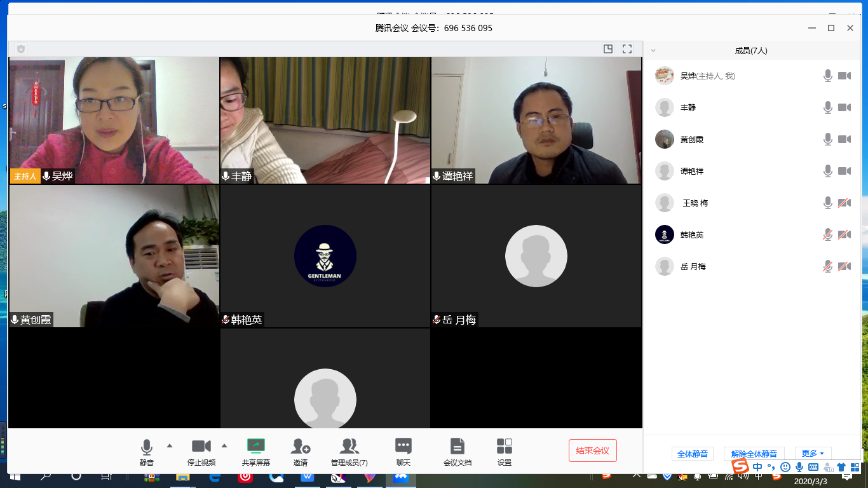The height and width of the screenshot is (488, 868).
Task: Click the 全体静音 mute all button
Action: click(x=692, y=454)
